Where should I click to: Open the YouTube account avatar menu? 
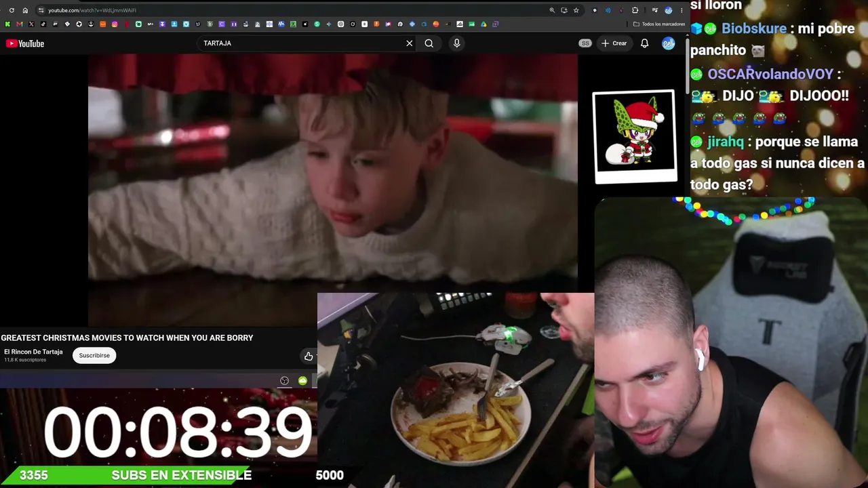click(x=669, y=43)
